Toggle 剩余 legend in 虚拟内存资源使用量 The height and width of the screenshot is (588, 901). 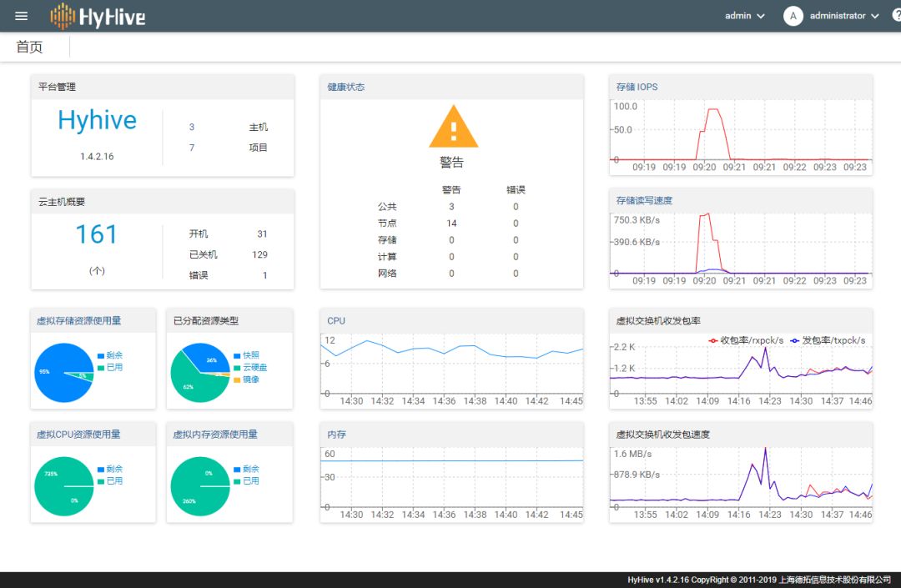tap(246, 469)
